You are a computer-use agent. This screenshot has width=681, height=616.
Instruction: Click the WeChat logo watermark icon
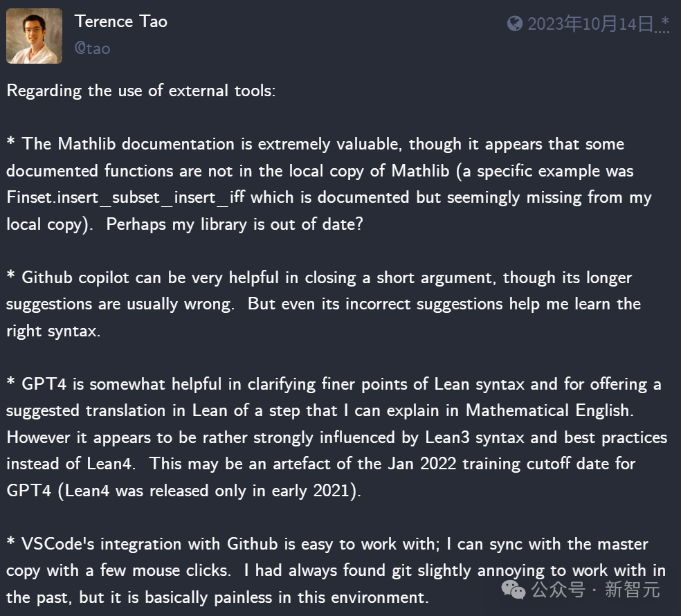point(514,589)
